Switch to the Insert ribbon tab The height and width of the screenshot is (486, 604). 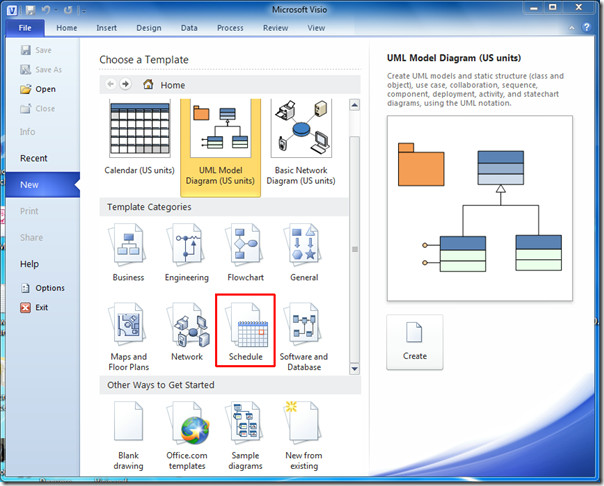[106, 28]
